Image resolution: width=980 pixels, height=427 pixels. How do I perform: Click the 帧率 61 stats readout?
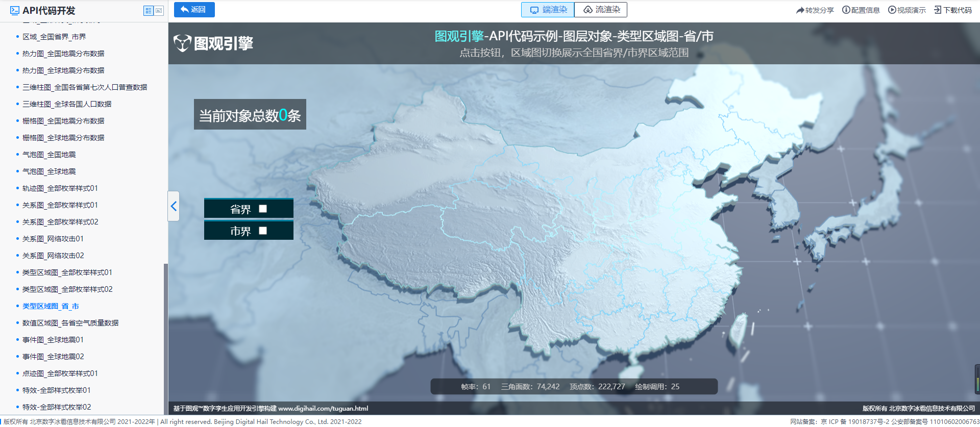point(476,387)
